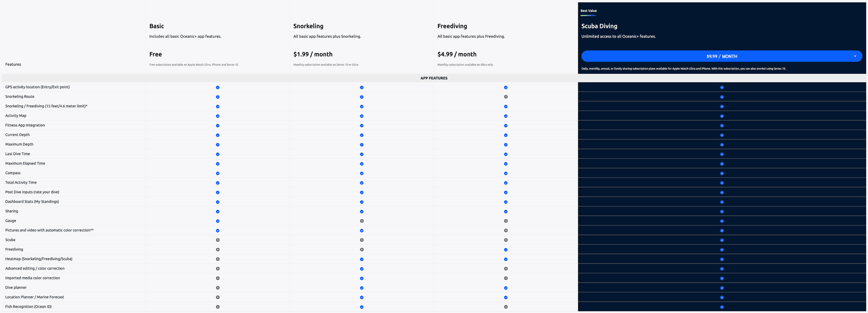This screenshot has width=868, height=313.
Task: Click Post Dive inputs (rate your dive) label
Action: [x=32, y=192]
